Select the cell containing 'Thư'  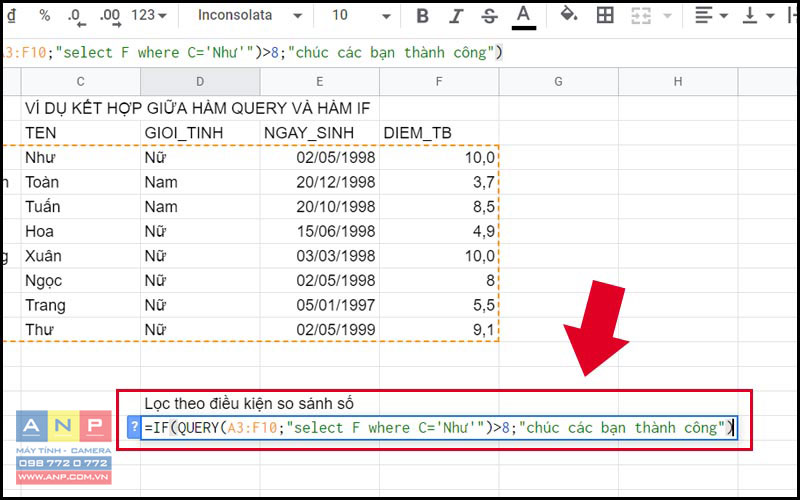tap(81, 330)
